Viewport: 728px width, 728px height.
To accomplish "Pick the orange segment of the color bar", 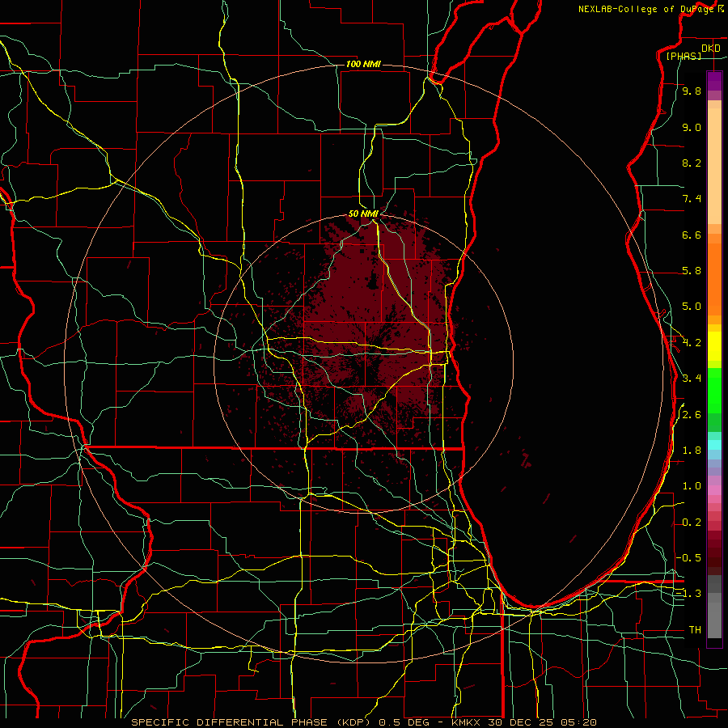I will [x=714, y=279].
